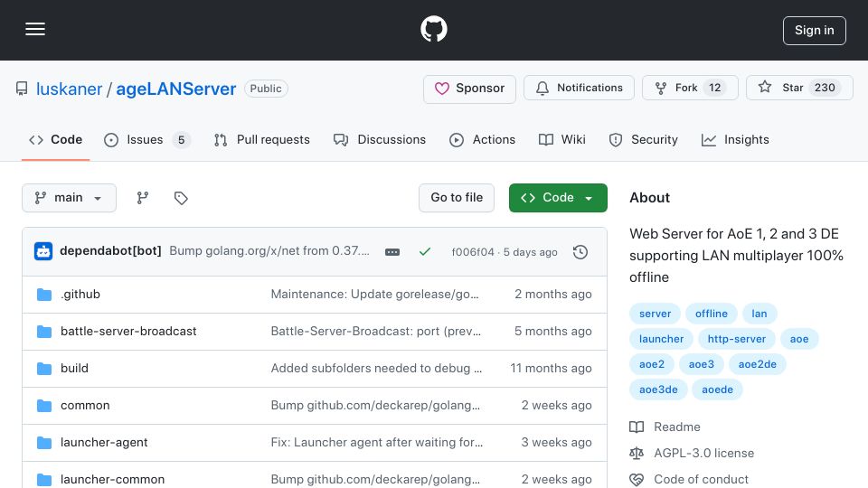Select the aoe2de topic tag
The width and height of the screenshot is (868, 488).
pyautogui.click(x=758, y=364)
